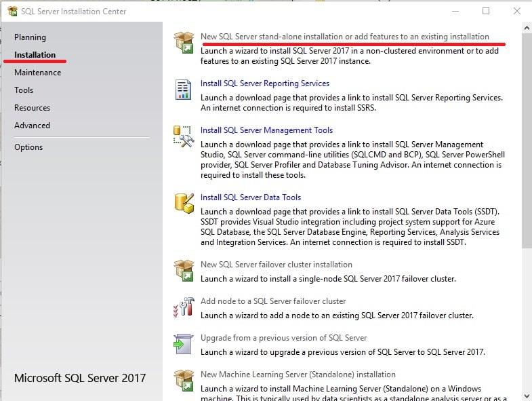This screenshot has width=532, height=401.
Task: Select the Installation page in sidebar
Action: [x=35, y=55]
